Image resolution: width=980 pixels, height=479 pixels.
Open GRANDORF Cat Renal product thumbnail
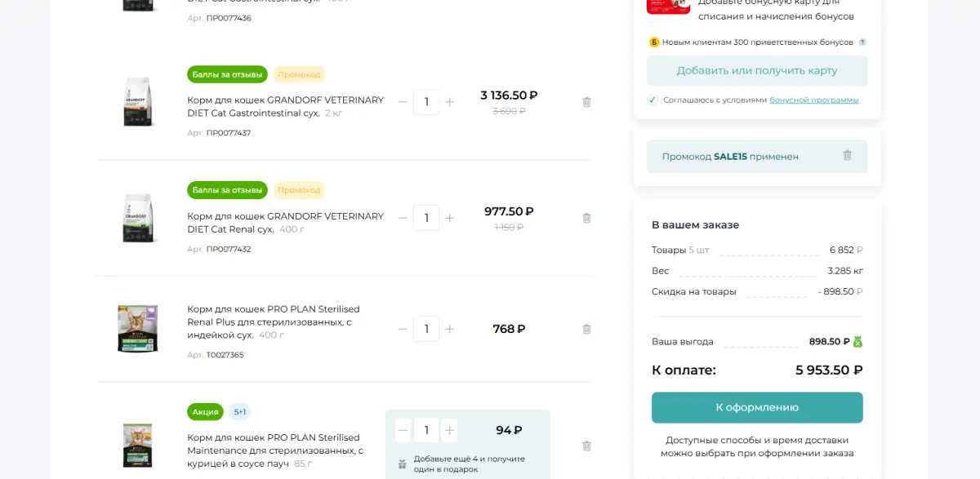138,218
